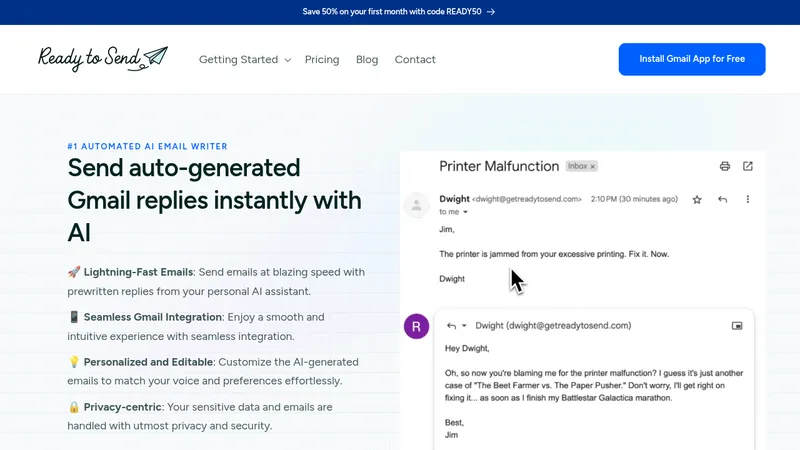Click the sender address dwight@getreadytosend.com
The width and height of the screenshot is (800, 450).
point(527,199)
